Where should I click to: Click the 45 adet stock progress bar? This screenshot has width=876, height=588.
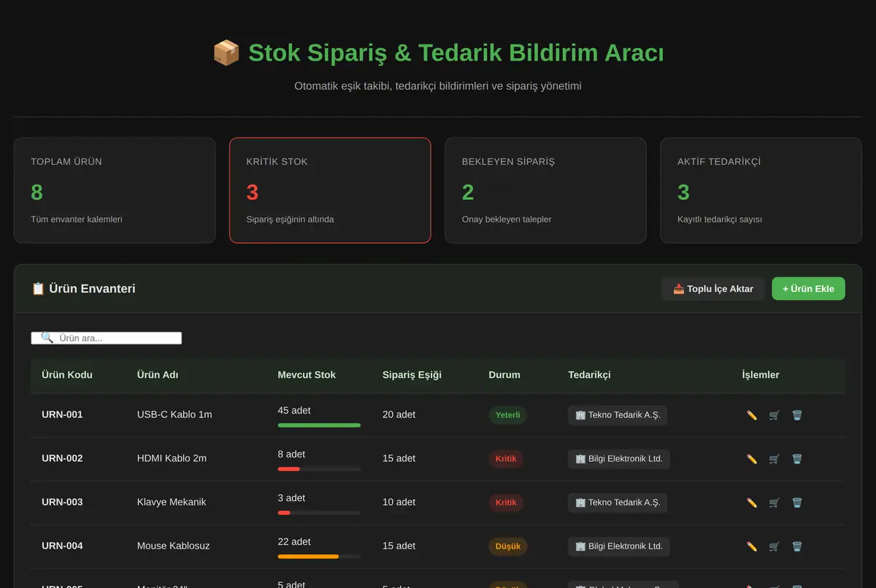pyautogui.click(x=319, y=425)
